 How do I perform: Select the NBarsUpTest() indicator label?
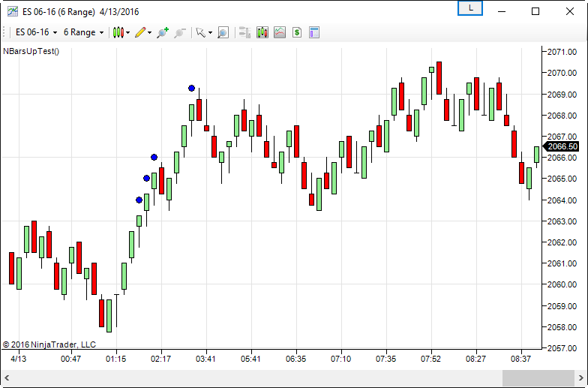coord(31,51)
